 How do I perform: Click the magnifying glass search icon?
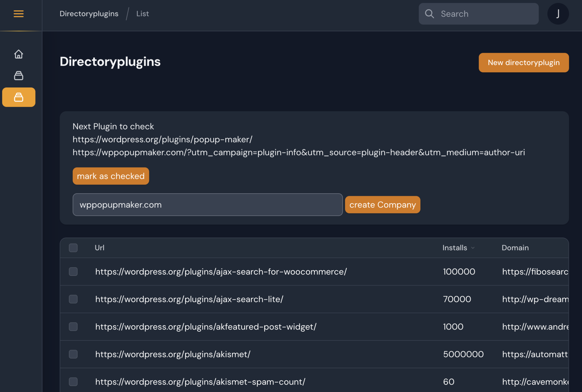click(x=429, y=14)
